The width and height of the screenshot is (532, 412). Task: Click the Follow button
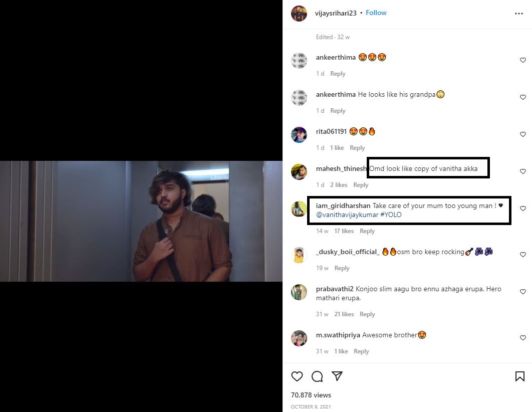point(376,13)
